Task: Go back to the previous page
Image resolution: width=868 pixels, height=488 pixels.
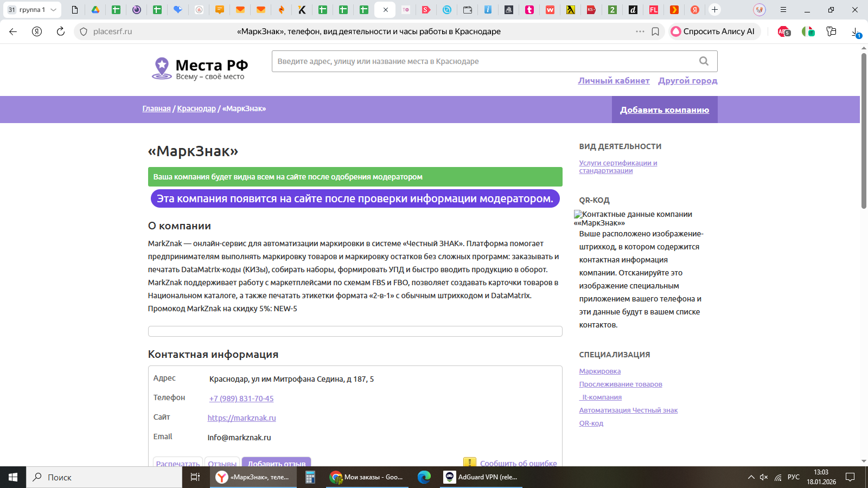Action: (x=13, y=31)
